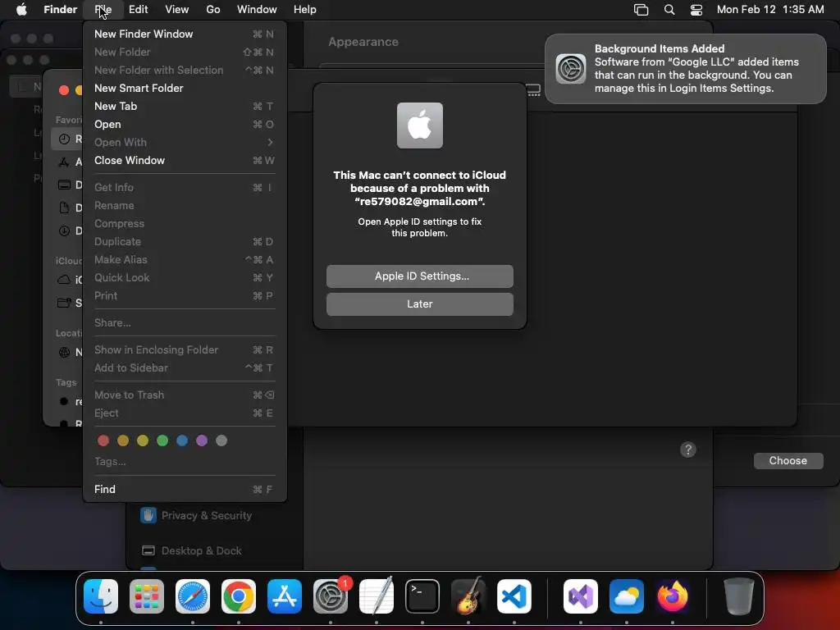Open Terminal from the Dock
Image resolution: width=840 pixels, height=630 pixels.
point(422,596)
